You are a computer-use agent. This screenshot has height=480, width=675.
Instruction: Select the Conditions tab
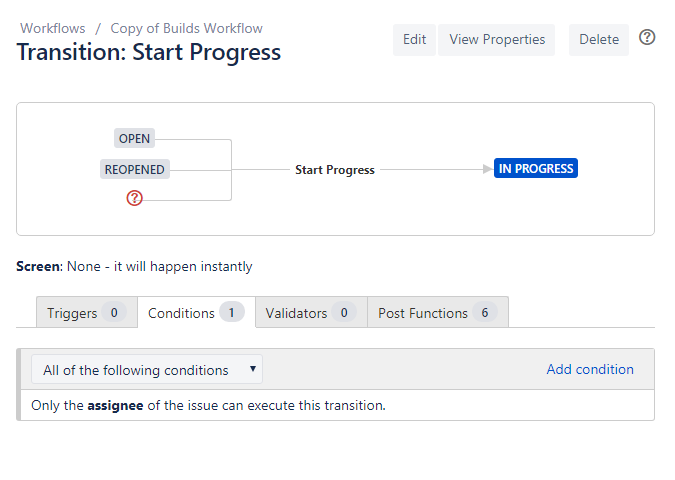(x=196, y=313)
